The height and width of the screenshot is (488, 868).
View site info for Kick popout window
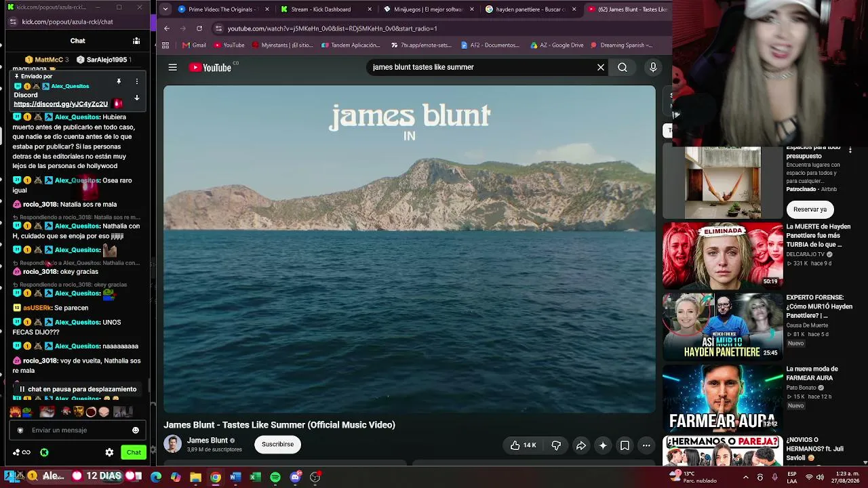[12, 22]
